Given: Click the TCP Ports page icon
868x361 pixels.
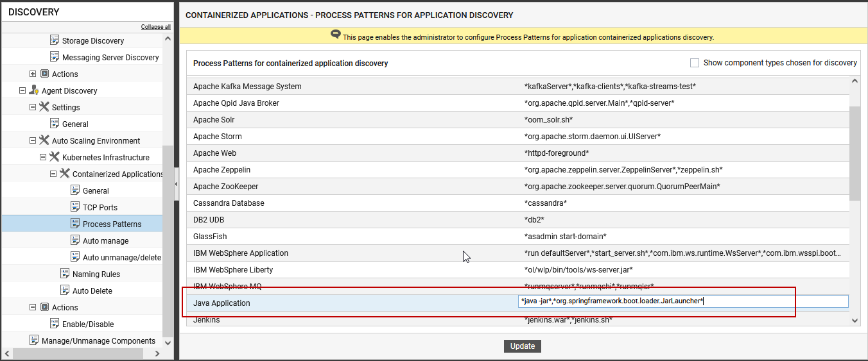Looking at the screenshot, I should 75,207.
